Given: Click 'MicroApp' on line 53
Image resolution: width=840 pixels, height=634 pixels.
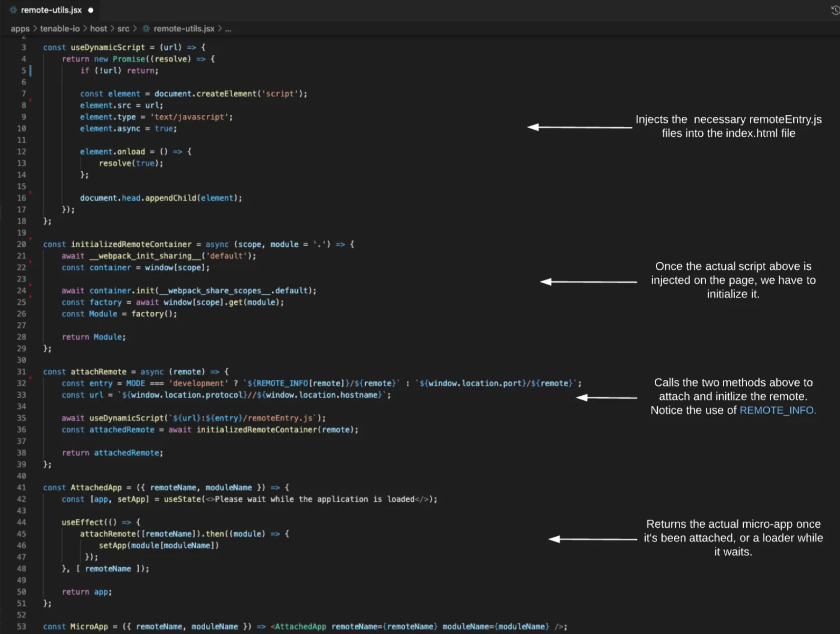Looking at the screenshot, I should pos(89,627).
